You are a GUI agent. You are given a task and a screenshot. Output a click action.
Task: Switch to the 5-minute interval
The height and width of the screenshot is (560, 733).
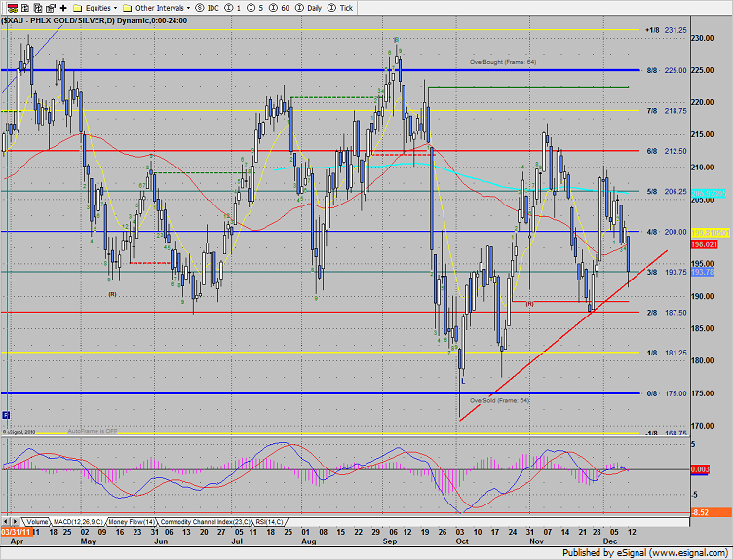pos(254,8)
